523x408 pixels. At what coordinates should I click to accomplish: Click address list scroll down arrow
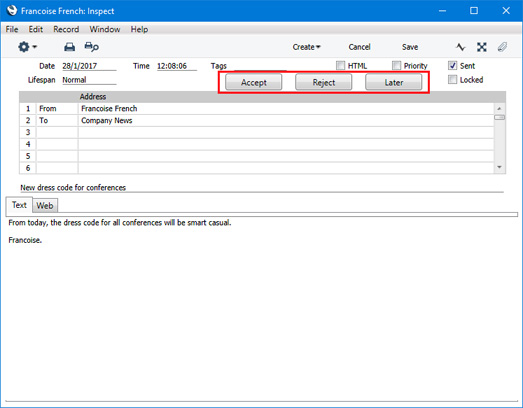(x=499, y=167)
